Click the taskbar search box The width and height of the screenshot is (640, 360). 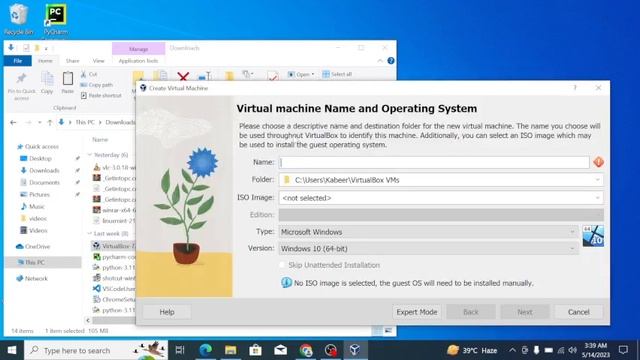[x=96, y=350]
